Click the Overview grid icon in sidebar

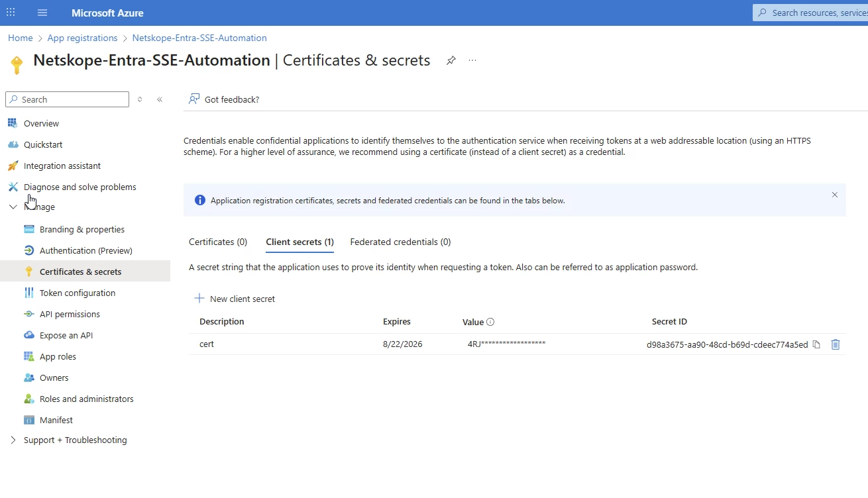pos(13,123)
